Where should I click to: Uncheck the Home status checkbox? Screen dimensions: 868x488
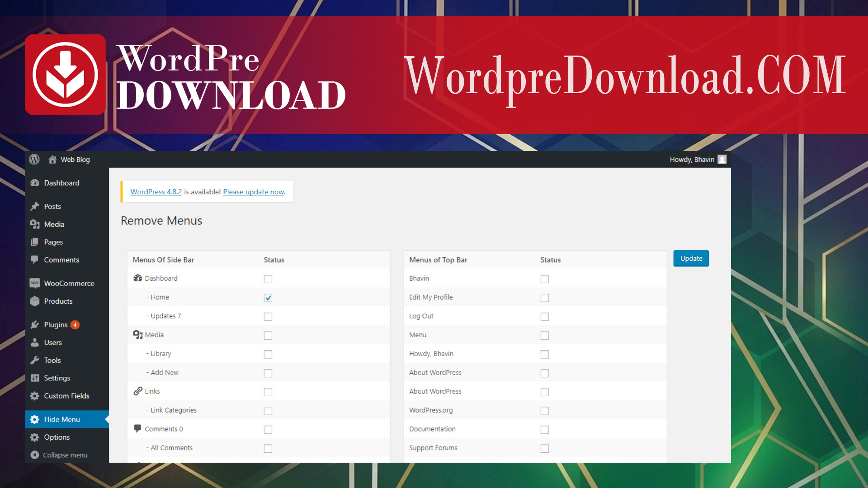(268, 298)
